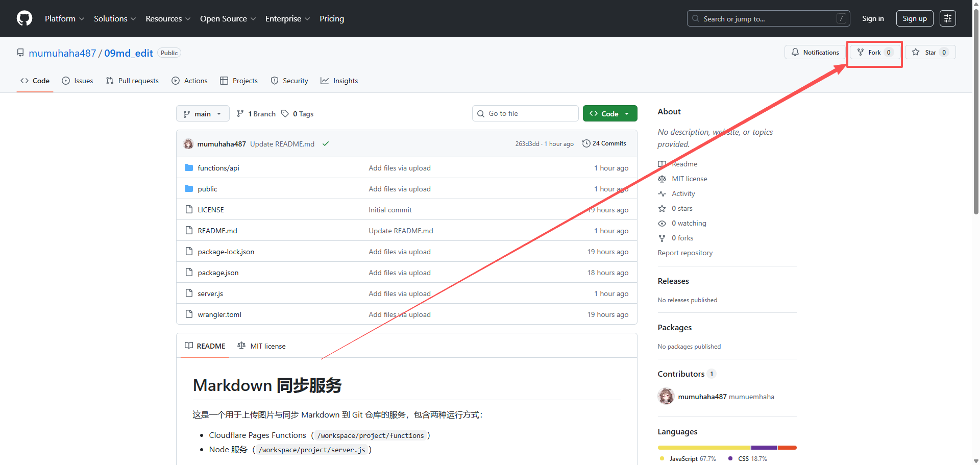The image size is (980, 465).
Task: Click the Go to file search field
Action: (525, 113)
